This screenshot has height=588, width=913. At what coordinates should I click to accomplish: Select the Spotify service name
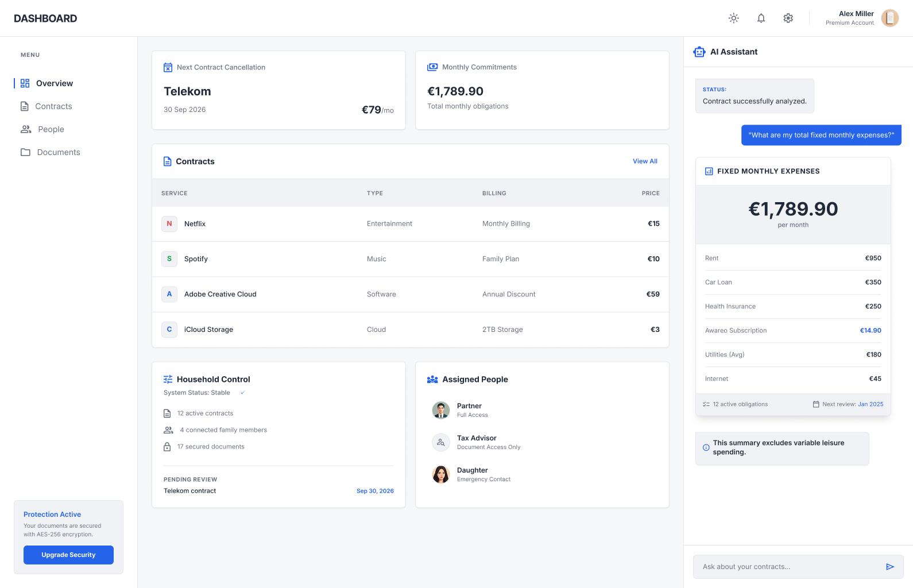[x=196, y=259]
